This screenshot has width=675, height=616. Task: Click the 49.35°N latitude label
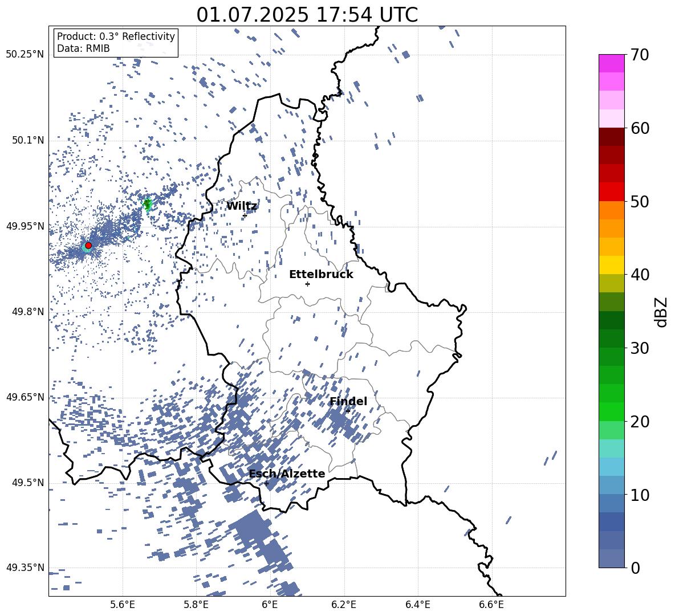pos(25,568)
